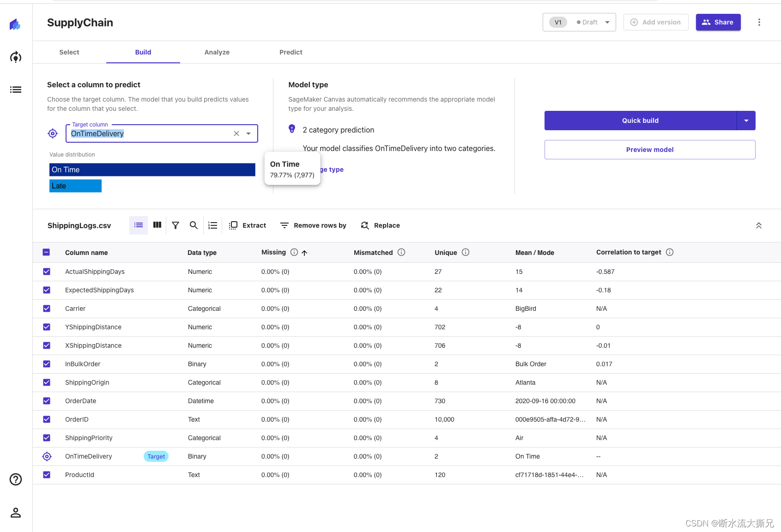The width and height of the screenshot is (781, 532).
Task: Open the help question-mark icon
Action: (16, 479)
